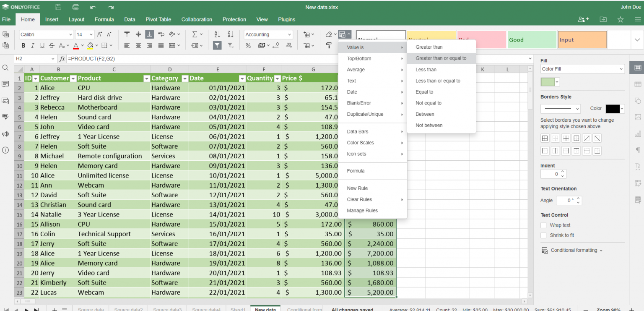Image resolution: width=644 pixels, height=311 pixels.
Task: Select the Copy style paintbrush icon
Action: point(329,45)
